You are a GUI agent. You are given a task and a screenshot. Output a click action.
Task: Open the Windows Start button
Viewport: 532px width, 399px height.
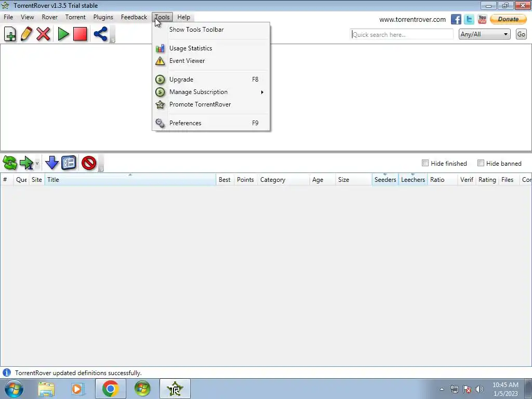[x=14, y=389]
